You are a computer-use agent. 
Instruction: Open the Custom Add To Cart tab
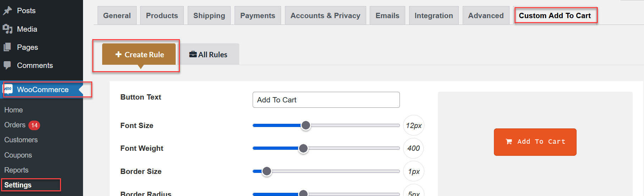(555, 16)
